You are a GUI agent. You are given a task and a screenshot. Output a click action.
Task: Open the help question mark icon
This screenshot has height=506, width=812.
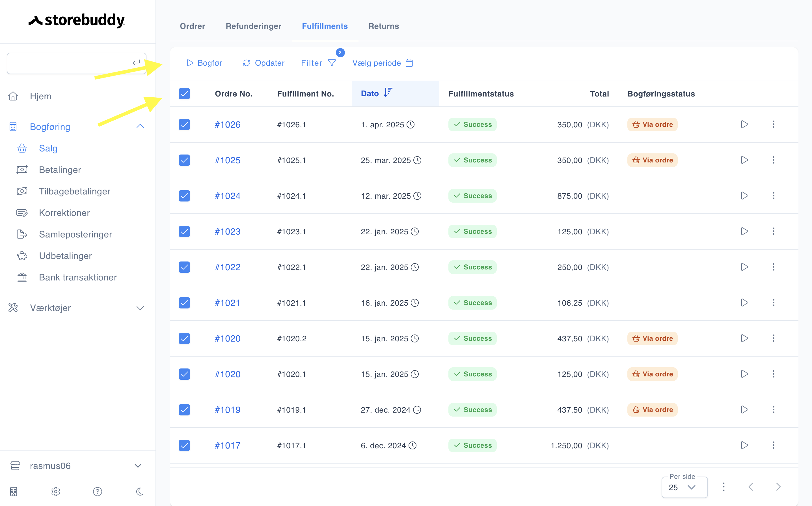pyautogui.click(x=97, y=491)
